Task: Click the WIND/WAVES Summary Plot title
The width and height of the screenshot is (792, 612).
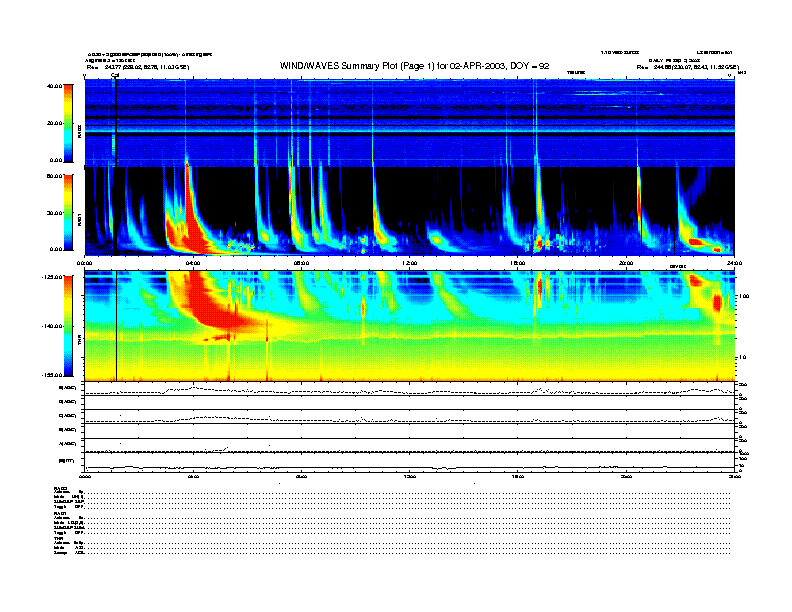Action: (x=414, y=66)
